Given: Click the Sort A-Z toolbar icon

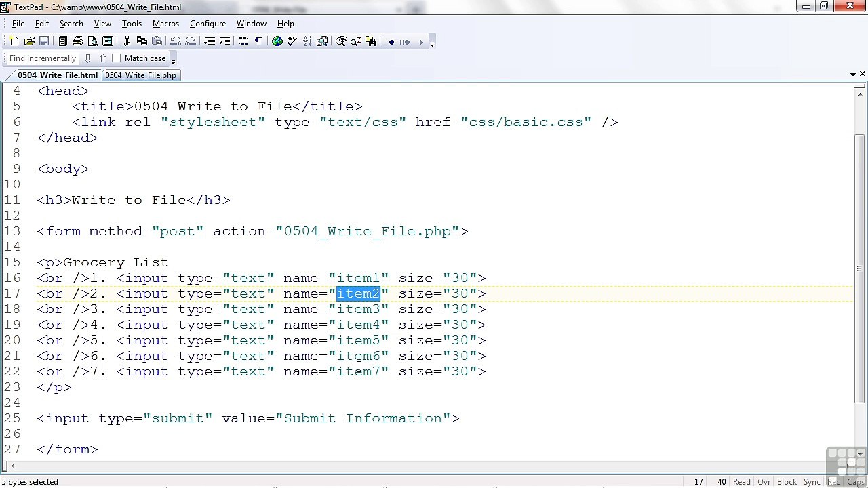Looking at the screenshot, I should coord(307,41).
